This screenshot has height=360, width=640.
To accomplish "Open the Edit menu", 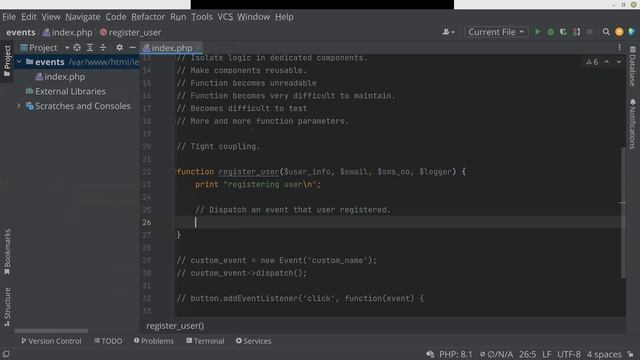I will tap(29, 17).
